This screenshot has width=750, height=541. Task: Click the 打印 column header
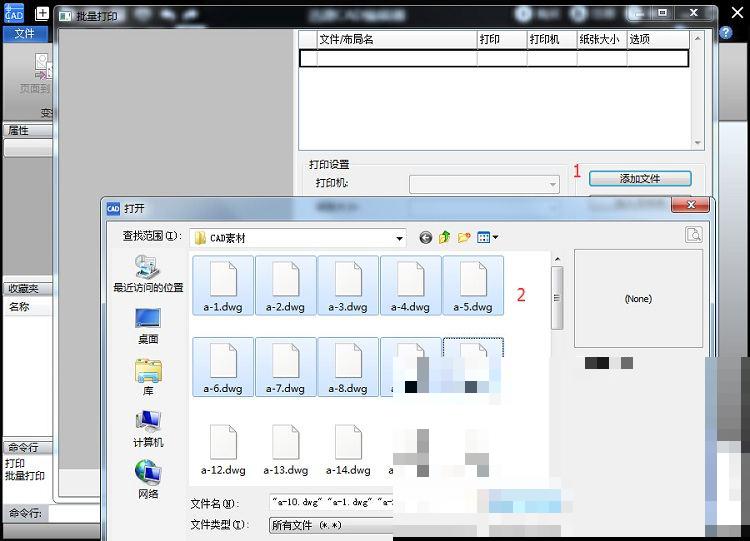click(x=502, y=39)
